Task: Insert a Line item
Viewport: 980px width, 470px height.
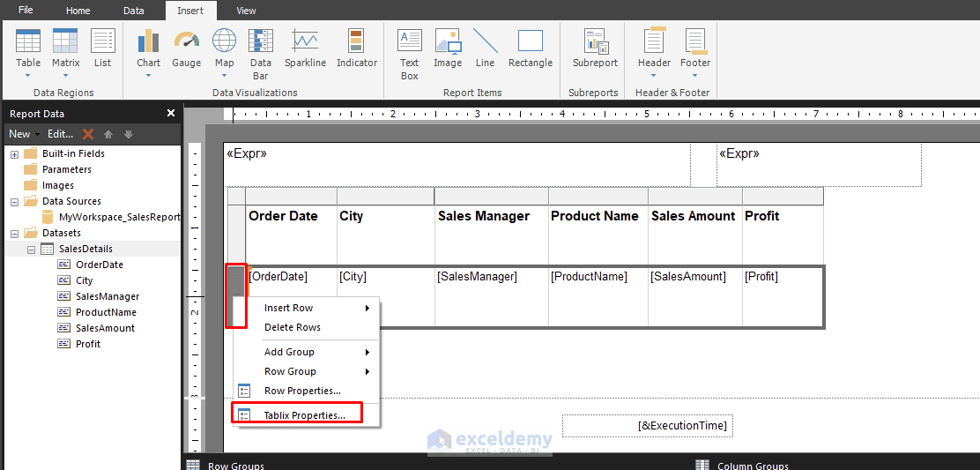Action: 485,47
